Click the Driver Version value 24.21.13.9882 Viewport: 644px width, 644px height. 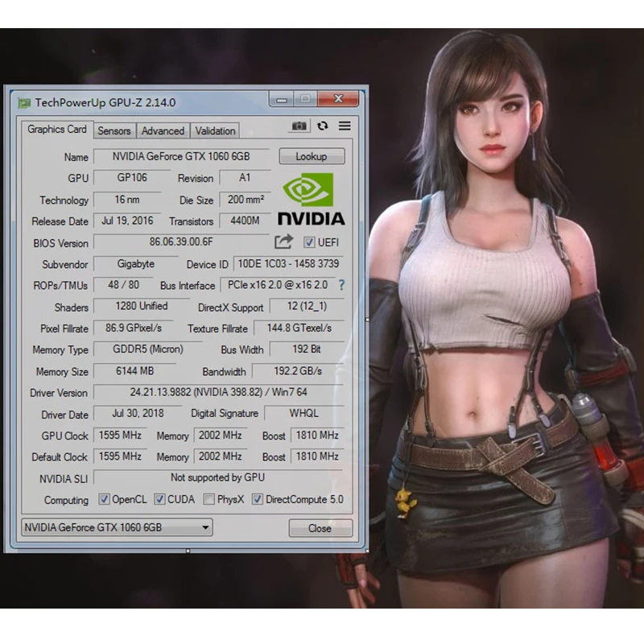tap(218, 392)
